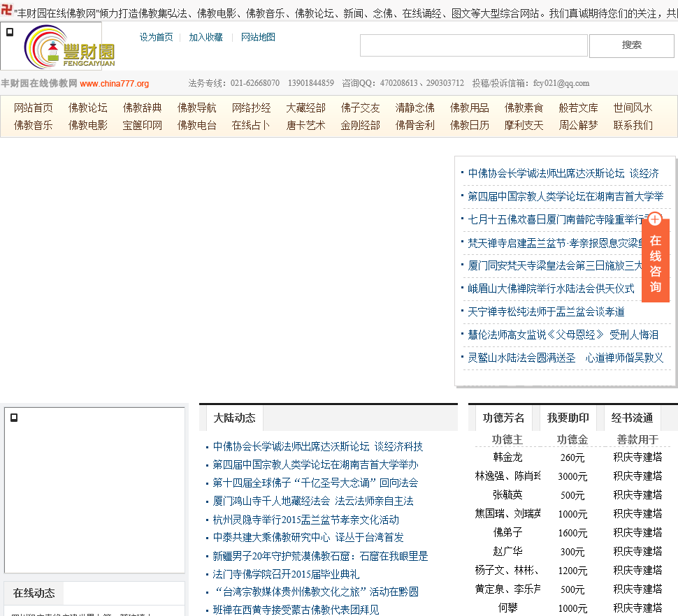Screen dimensions: 678x616
Task: Open 中泰共建大乘佛教研究中心 article
Action: coord(308,537)
